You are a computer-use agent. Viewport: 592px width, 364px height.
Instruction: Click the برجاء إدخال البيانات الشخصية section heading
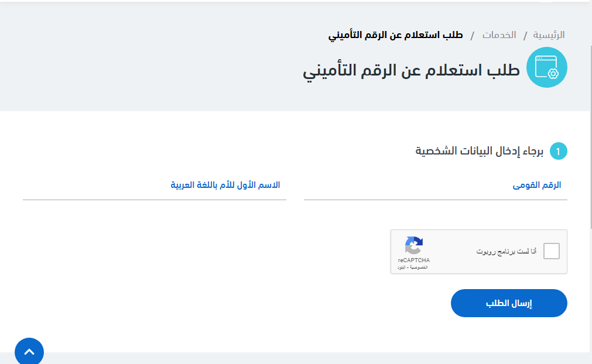(480, 152)
